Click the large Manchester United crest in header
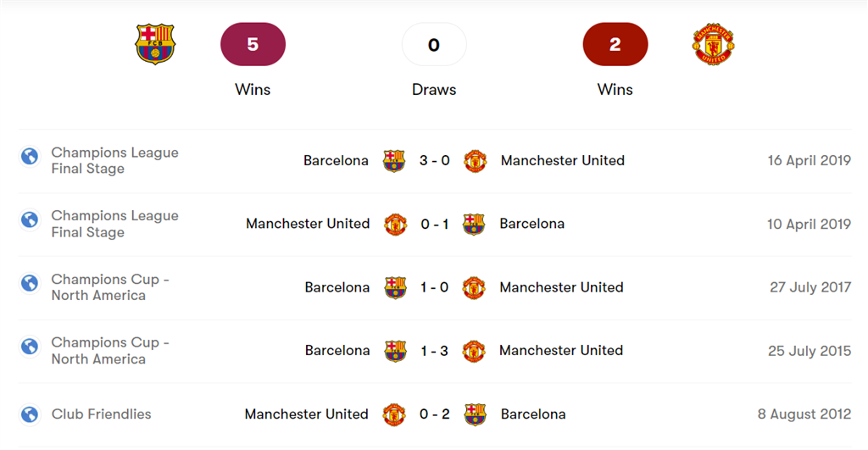 coord(713,44)
